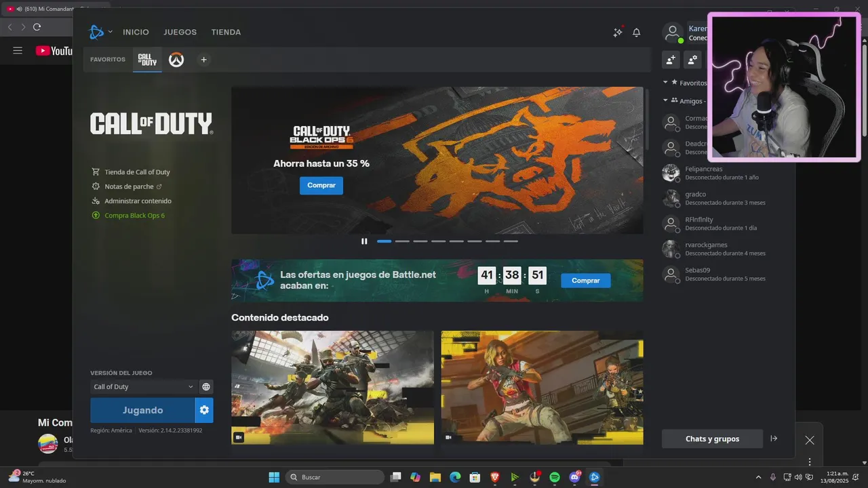Select the Call of Duty favorites tab
The height and width of the screenshot is (488, 868).
click(x=147, y=60)
